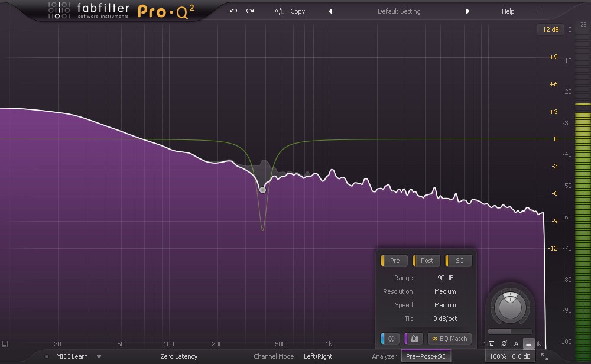Toggle the auto gain A icon

point(517,343)
